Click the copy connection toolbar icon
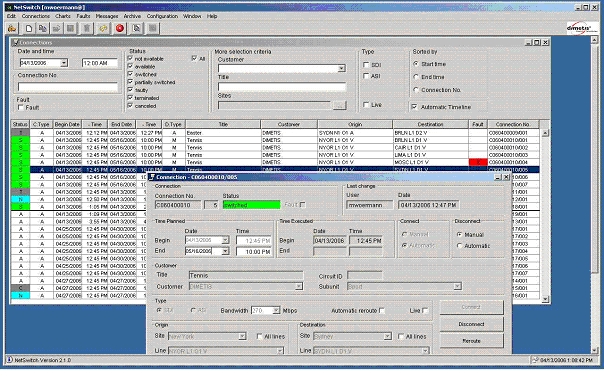This screenshot has height=378, width=604. pos(43,29)
